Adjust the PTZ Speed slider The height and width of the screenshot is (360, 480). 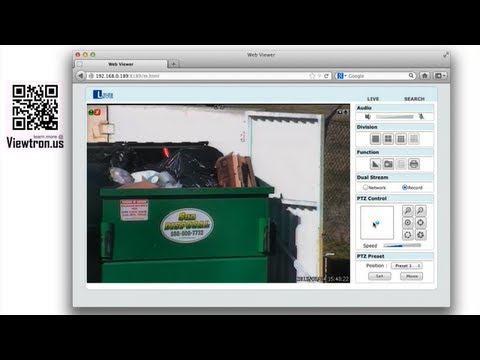402,246
